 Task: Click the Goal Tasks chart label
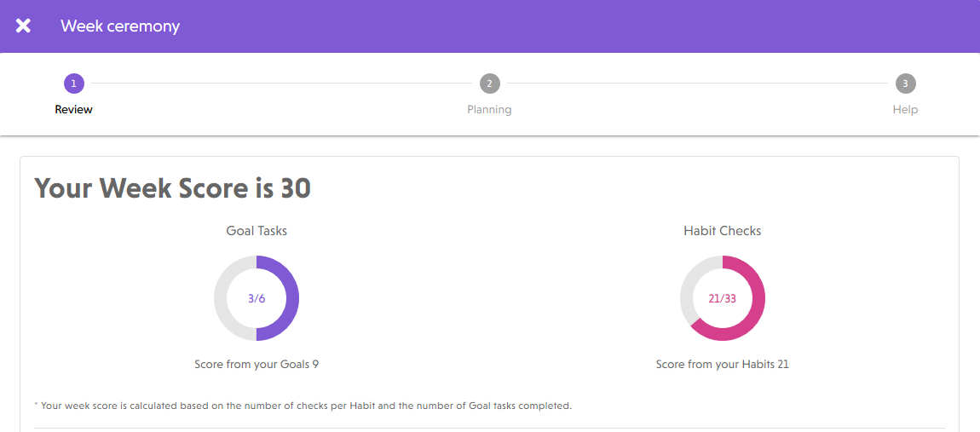[257, 231]
